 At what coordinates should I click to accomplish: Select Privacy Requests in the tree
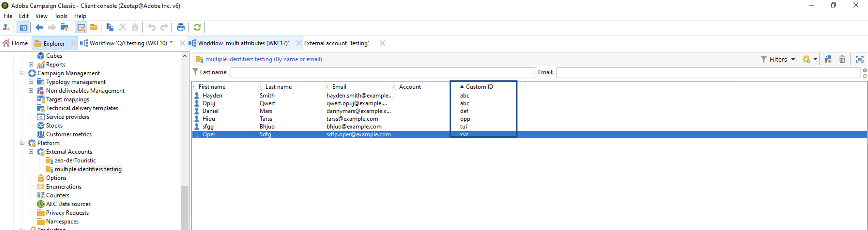point(67,213)
